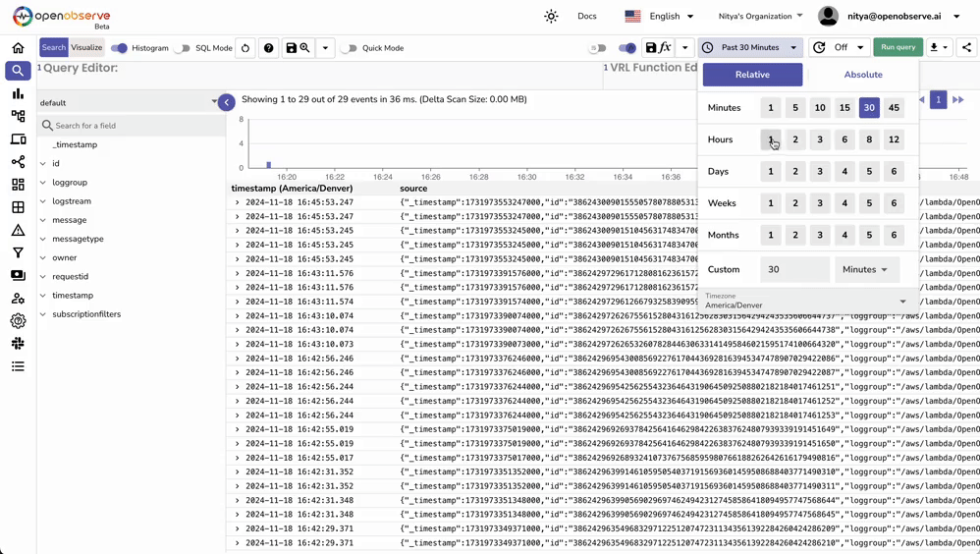This screenshot has width=980, height=554.
Task: Open IAM user-gear sidebar icon
Action: (18, 299)
